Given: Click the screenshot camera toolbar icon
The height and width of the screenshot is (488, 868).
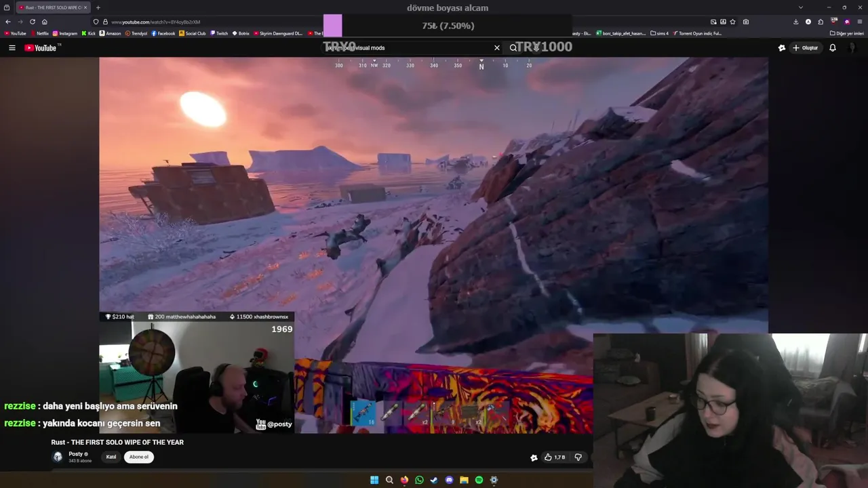Looking at the screenshot, I should [746, 22].
